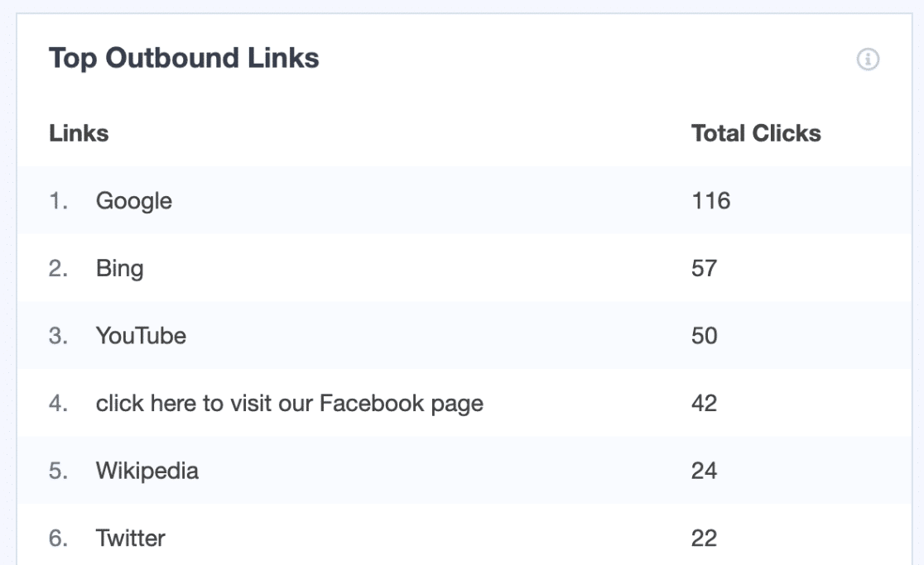Click Google's total clicks value 116
The width and height of the screenshot is (924, 565).
tap(710, 201)
